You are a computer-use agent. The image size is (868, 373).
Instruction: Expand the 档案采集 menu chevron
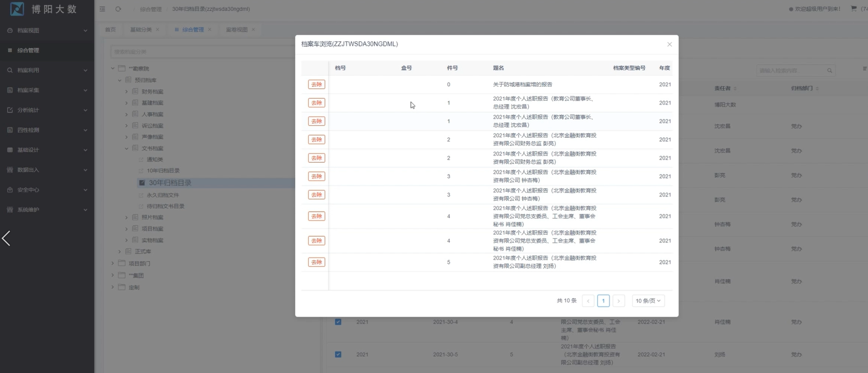click(85, 90)
